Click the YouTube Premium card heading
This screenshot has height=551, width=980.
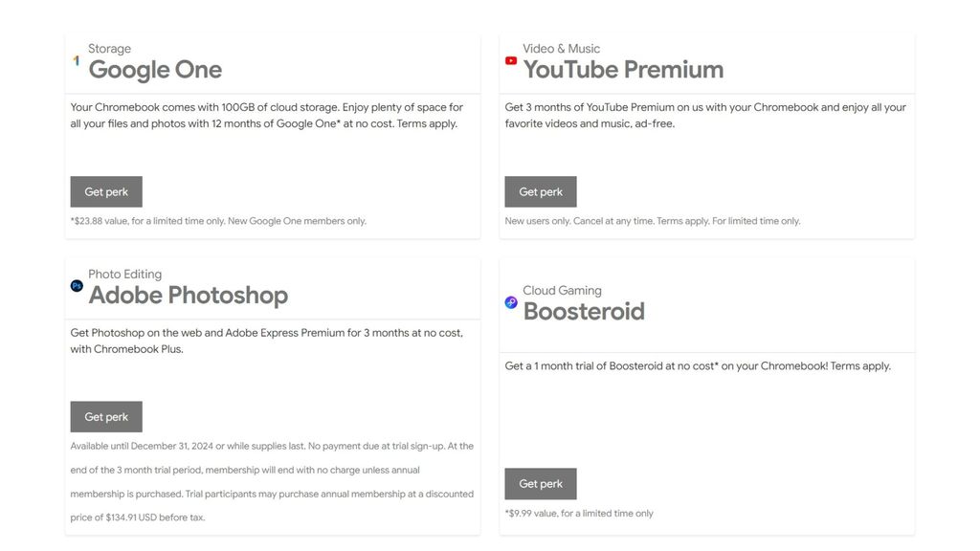coord(623,70)
